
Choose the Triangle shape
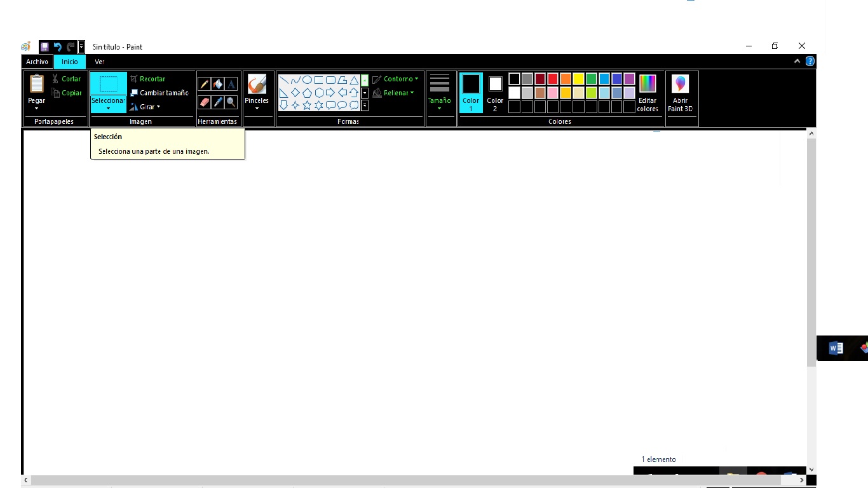coord(354,80)
